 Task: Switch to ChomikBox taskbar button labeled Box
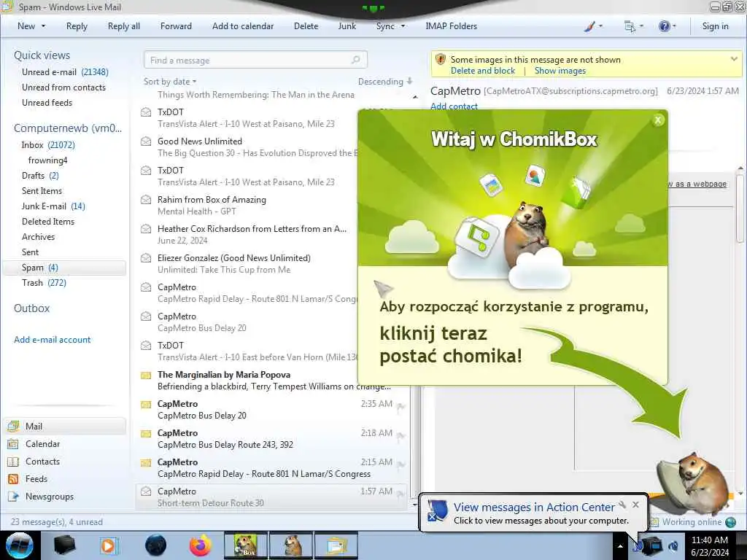coord(246,545)
